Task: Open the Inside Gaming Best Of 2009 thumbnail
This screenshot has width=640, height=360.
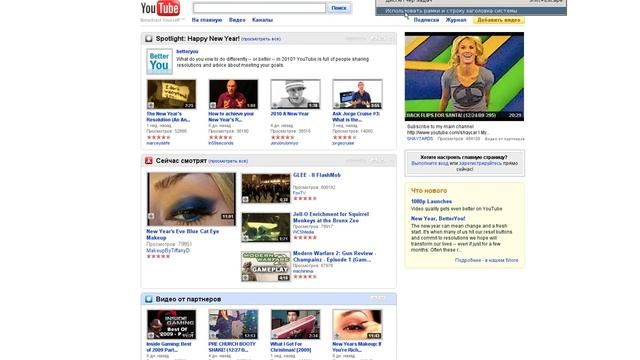Action: coord(171,324)
